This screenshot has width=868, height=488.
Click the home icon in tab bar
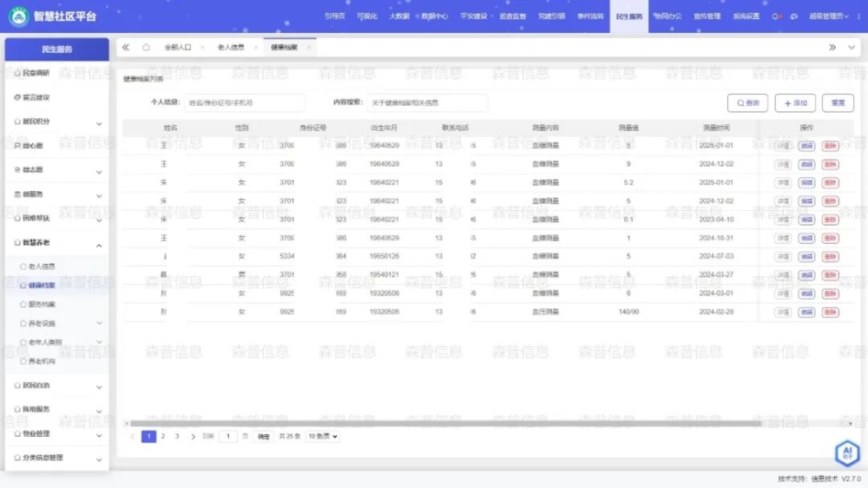coord(146,48)
